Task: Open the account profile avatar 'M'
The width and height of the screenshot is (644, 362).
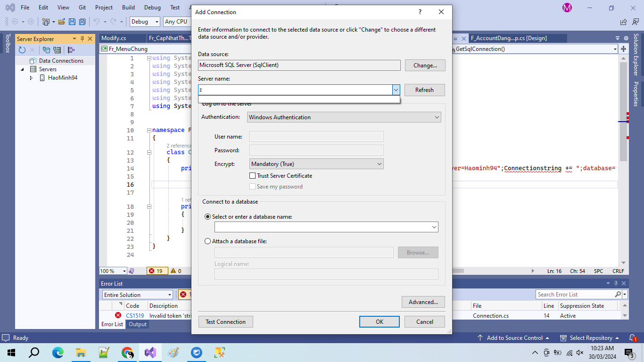Action: [567, 8]
